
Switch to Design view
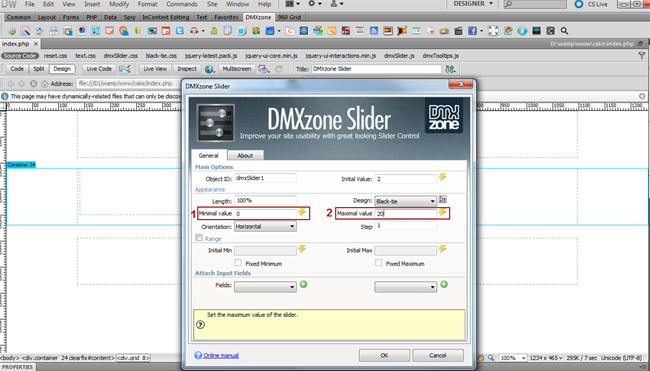coord(62,69)
